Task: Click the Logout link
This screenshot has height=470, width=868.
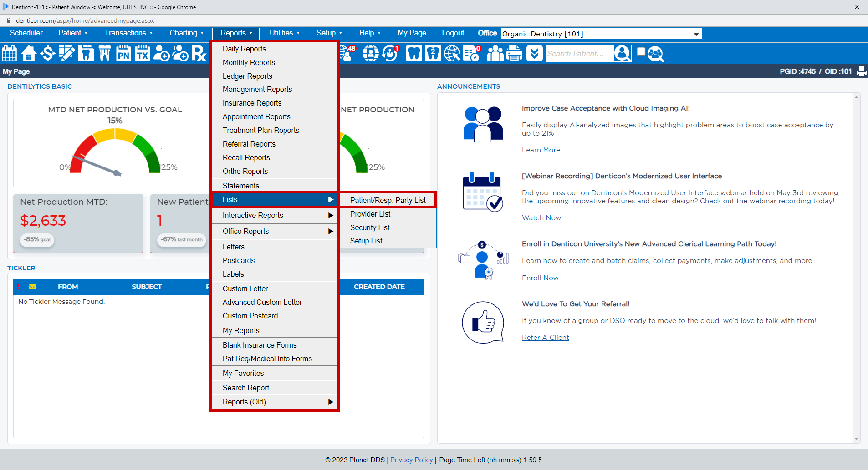Action: (x=453, y=33)
